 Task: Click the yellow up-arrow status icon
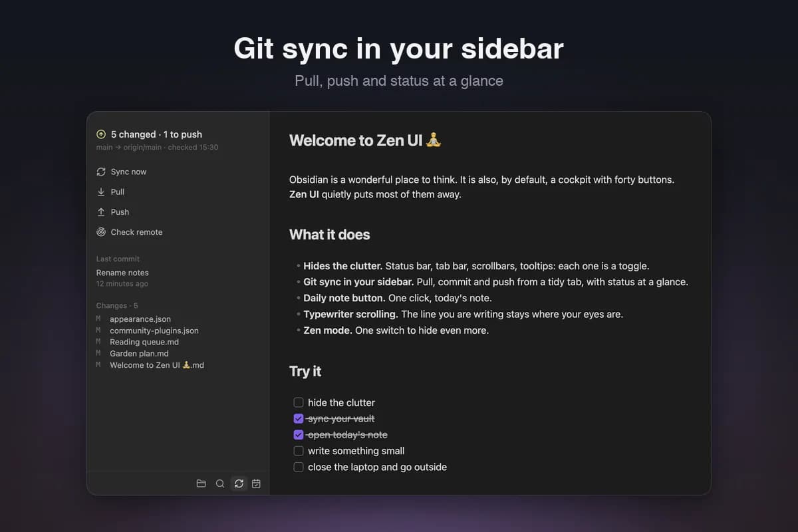(101, 134)
